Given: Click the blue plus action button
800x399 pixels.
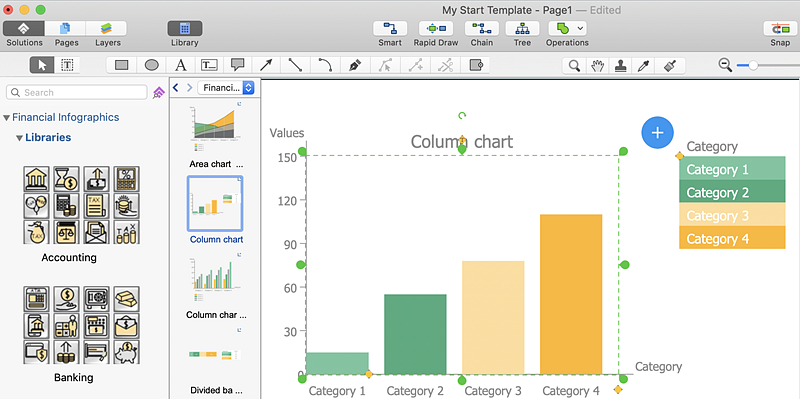Looking at the screenshot, I should tap(657, 133).
